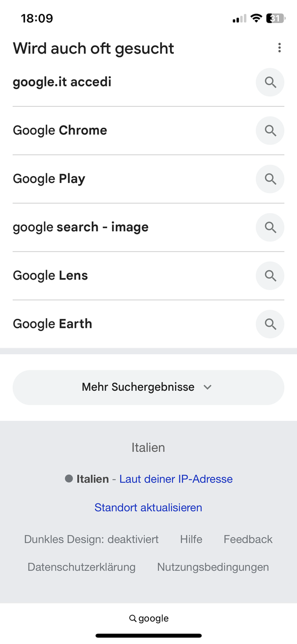This screenshot has width=297, height=644.
Task: Click Standort aktualisieren link
Action: coord(148,507)
